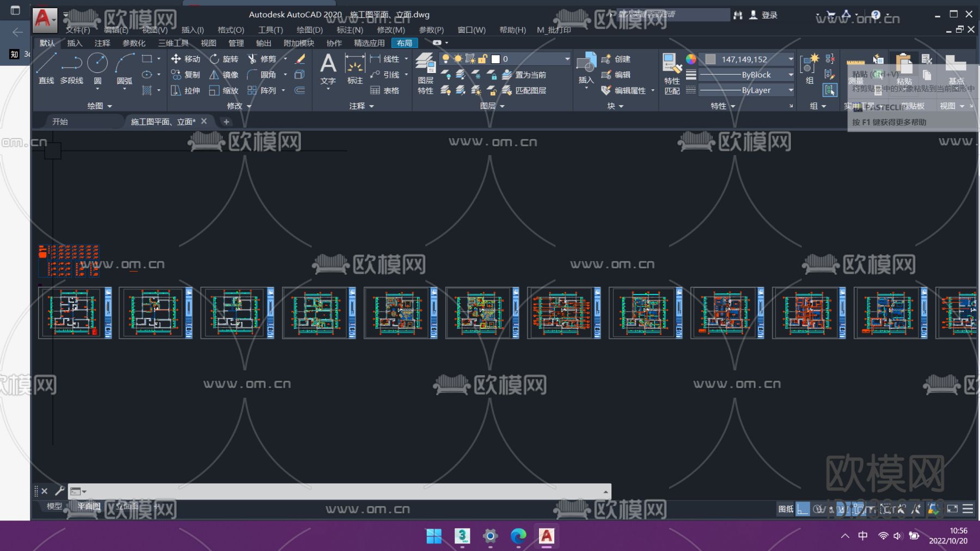The image size is (980, 551).
Task: Click the 标注 (Dimension) tool
Action: pos(355,69)
